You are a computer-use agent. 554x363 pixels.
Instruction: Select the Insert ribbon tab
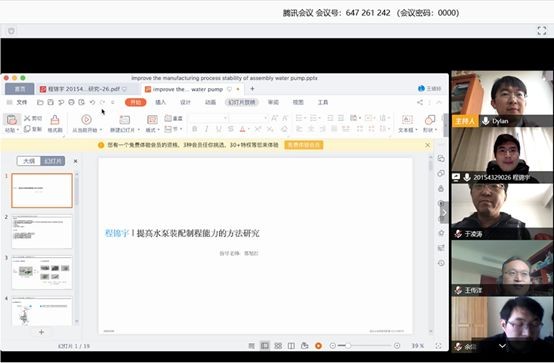(x=160, y=102)
